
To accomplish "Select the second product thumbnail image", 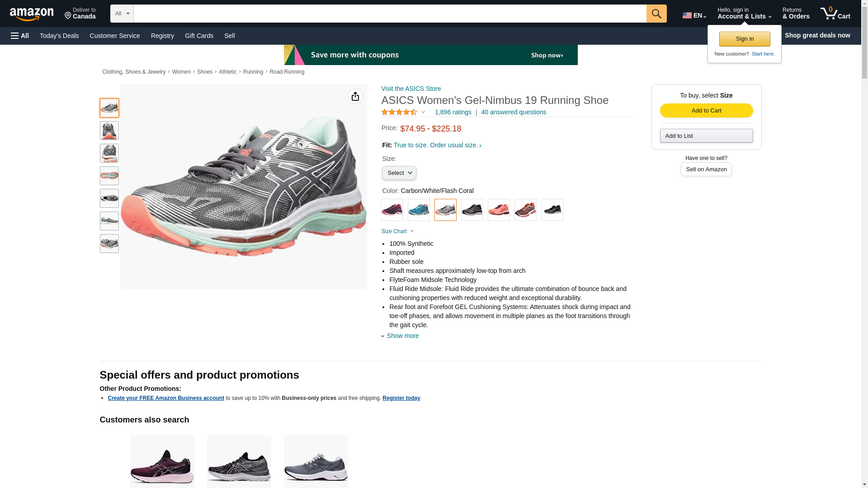I will pos(109,131).
